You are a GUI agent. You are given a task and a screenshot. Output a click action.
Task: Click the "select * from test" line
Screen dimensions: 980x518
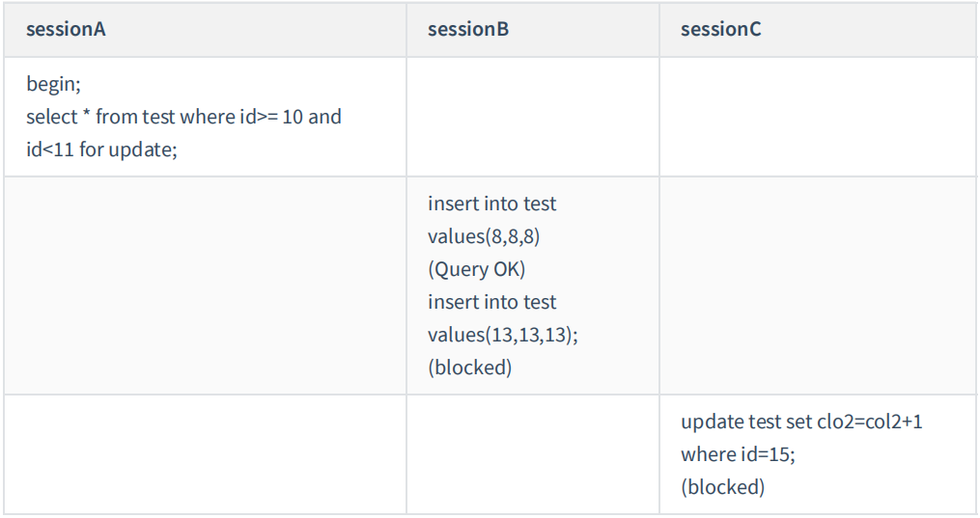[x=183, y=117]
